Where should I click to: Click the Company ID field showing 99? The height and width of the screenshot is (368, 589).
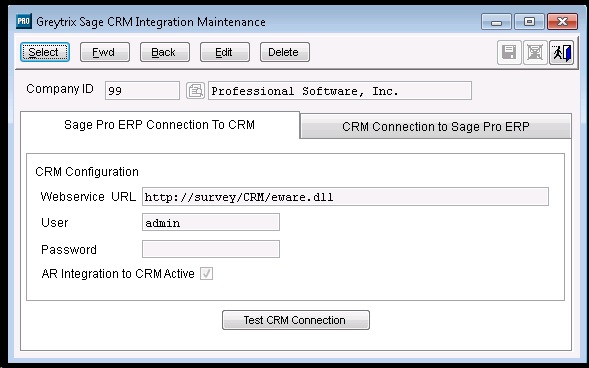pos(142,91)
